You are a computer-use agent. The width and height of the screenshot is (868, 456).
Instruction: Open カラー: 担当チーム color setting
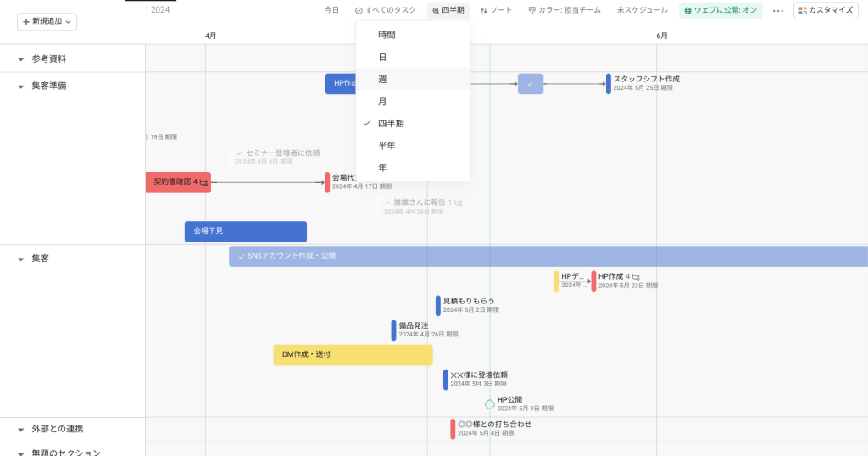[564, 10]
